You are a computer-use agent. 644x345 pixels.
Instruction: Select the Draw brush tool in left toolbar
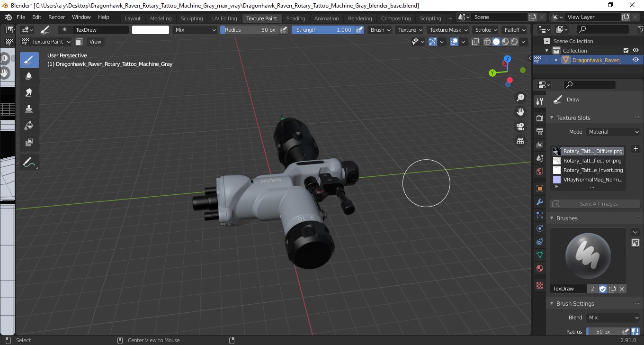click(x=29, y=60)
